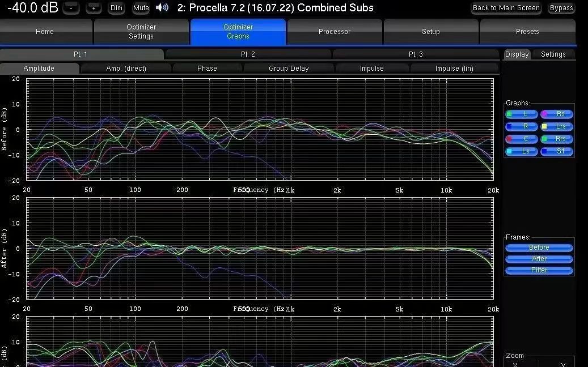Toggle the Bypass button
The width and height of the screenshot is (588, 367).
click(x=561, y=8)
